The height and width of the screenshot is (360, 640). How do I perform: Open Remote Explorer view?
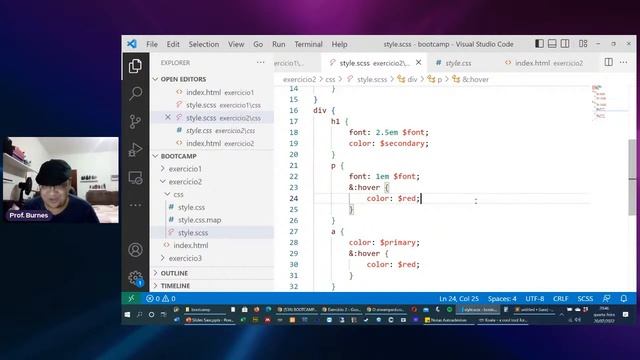tap(135, 178)
